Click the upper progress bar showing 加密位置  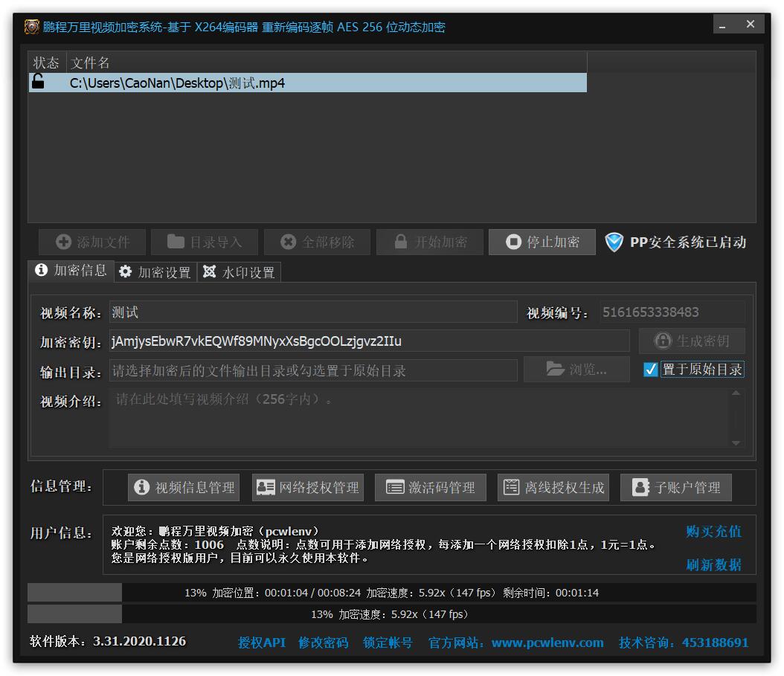click(391, 593)
